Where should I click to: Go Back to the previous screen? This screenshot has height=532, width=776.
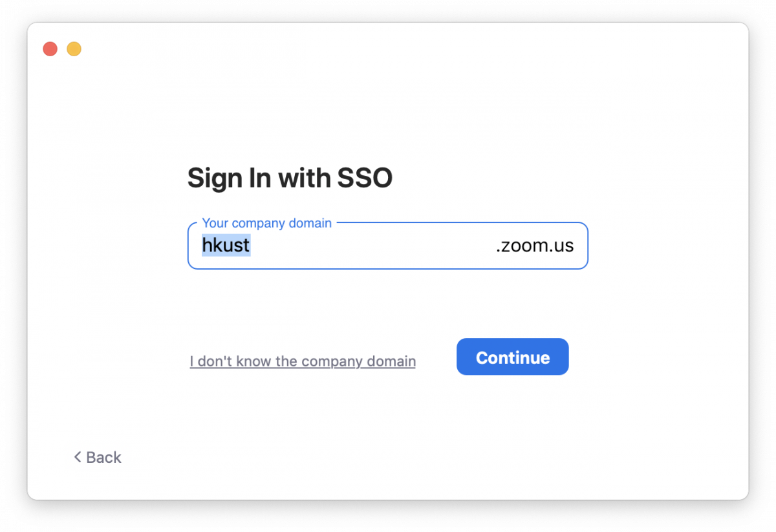click(98, 457)
